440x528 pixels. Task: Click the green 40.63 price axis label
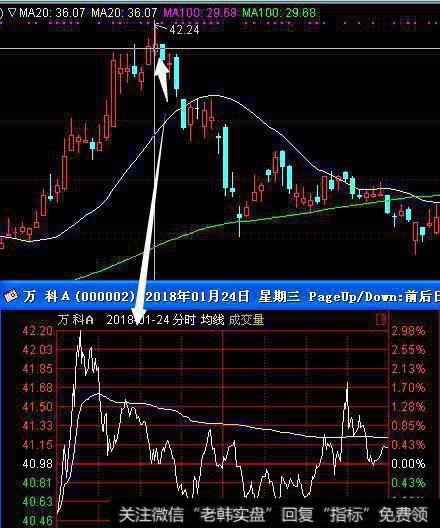[38, 502]
